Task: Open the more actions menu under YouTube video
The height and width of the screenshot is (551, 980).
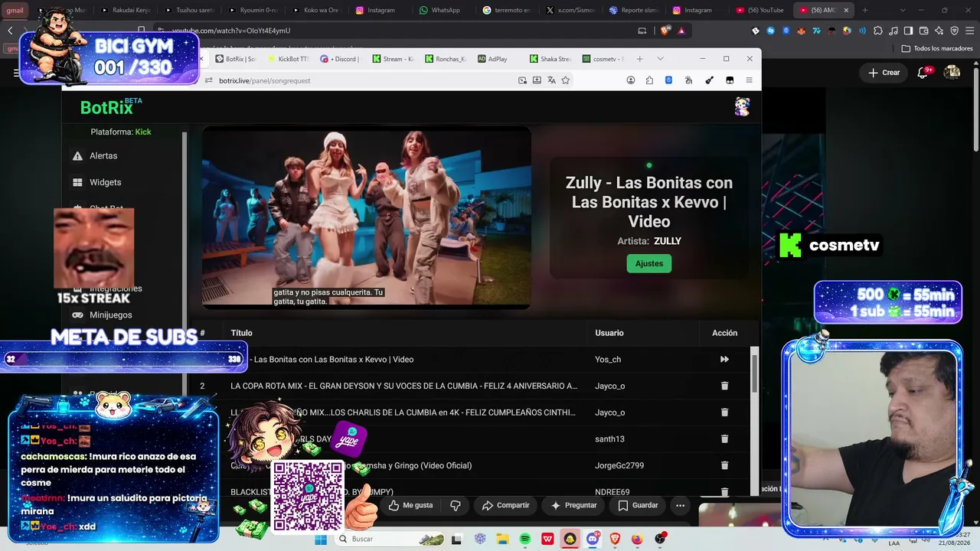Action: point(680,505)
